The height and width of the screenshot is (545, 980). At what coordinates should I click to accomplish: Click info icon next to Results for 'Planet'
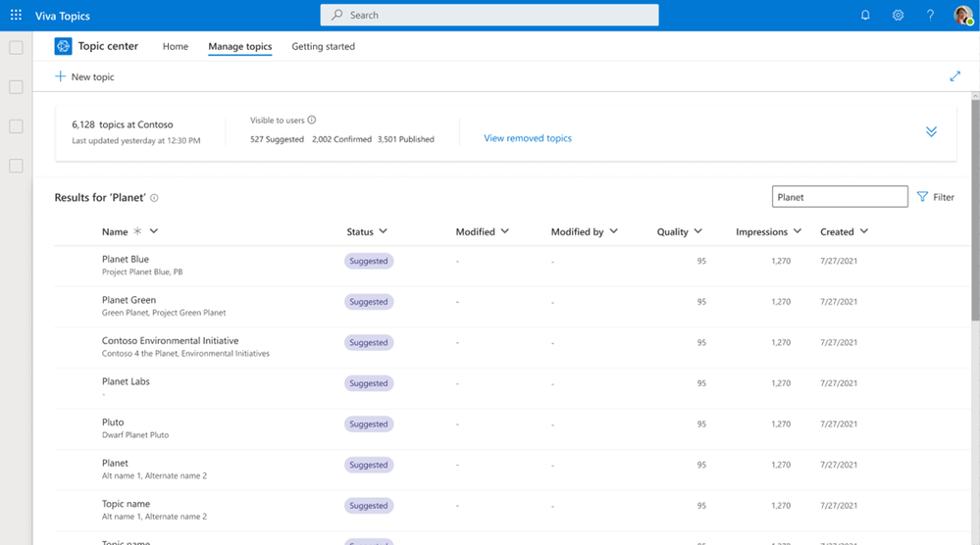coord(154,198)
